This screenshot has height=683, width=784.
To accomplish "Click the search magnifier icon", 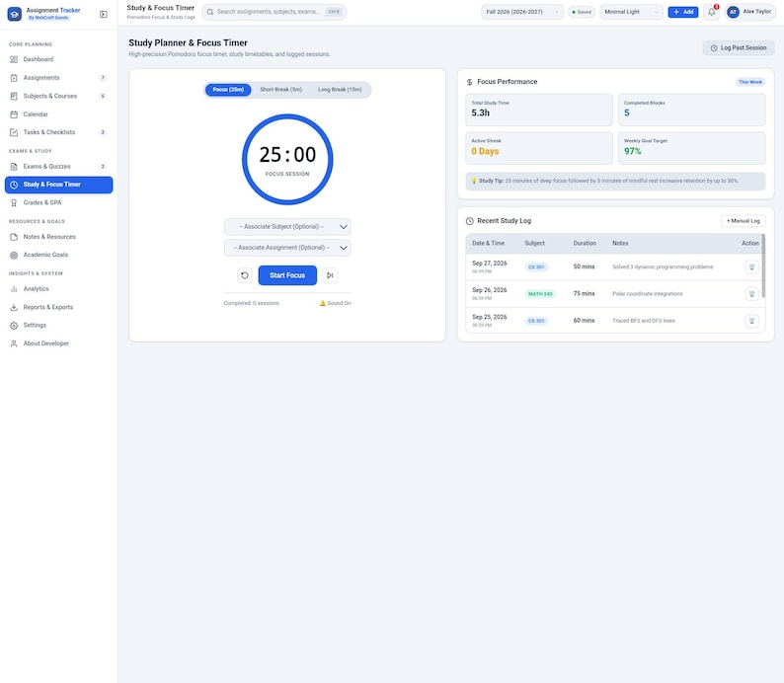I will [x=210, y=12].
